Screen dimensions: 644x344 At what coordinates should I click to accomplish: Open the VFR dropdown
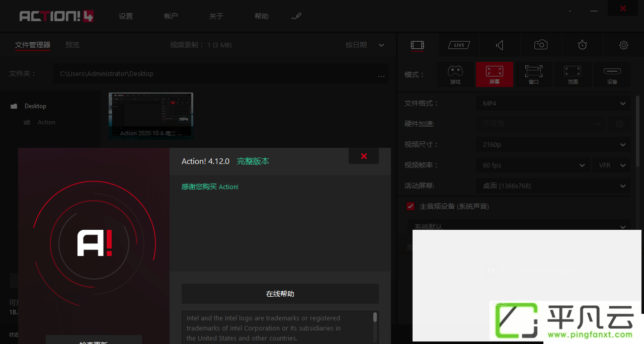[x=611, y=165]
